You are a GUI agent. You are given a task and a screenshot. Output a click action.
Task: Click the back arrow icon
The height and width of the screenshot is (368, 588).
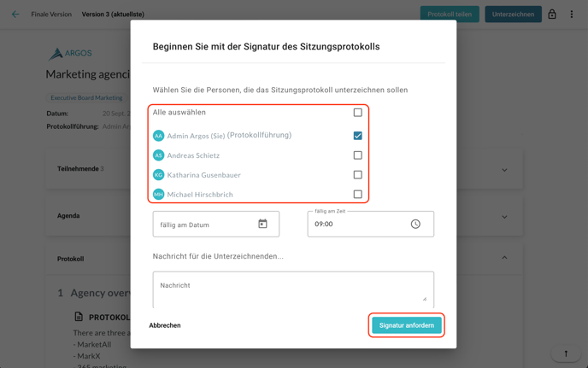point(15,15)
